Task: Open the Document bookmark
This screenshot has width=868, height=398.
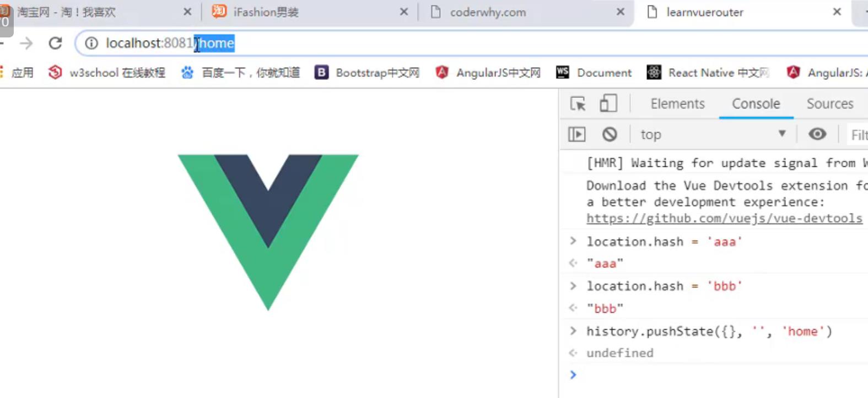Action: pos(594,73)
